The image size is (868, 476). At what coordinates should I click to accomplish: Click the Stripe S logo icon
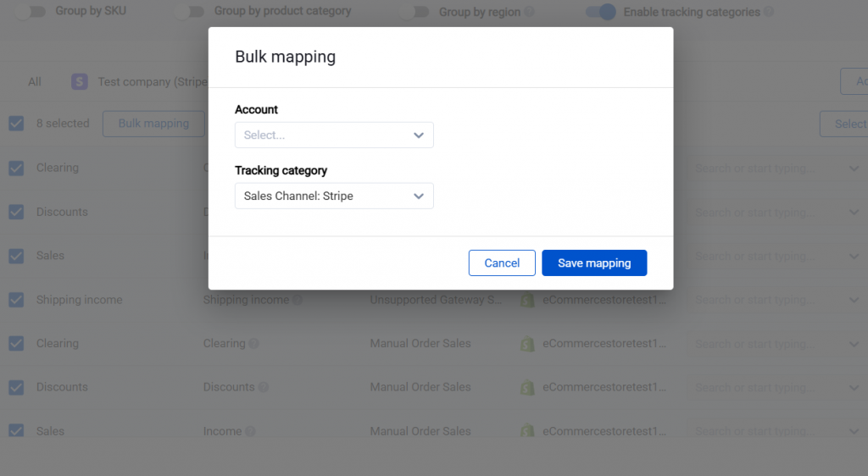tap(79, 82)
